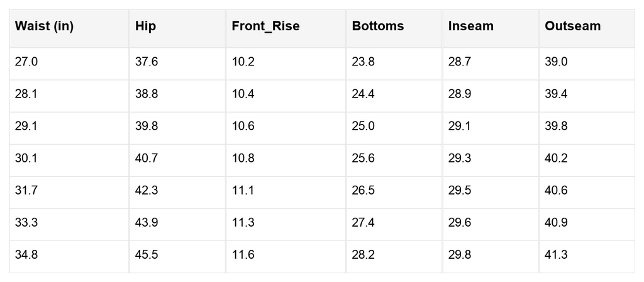Click the Inseam column header
644x282 pixels.
[471, 26]
